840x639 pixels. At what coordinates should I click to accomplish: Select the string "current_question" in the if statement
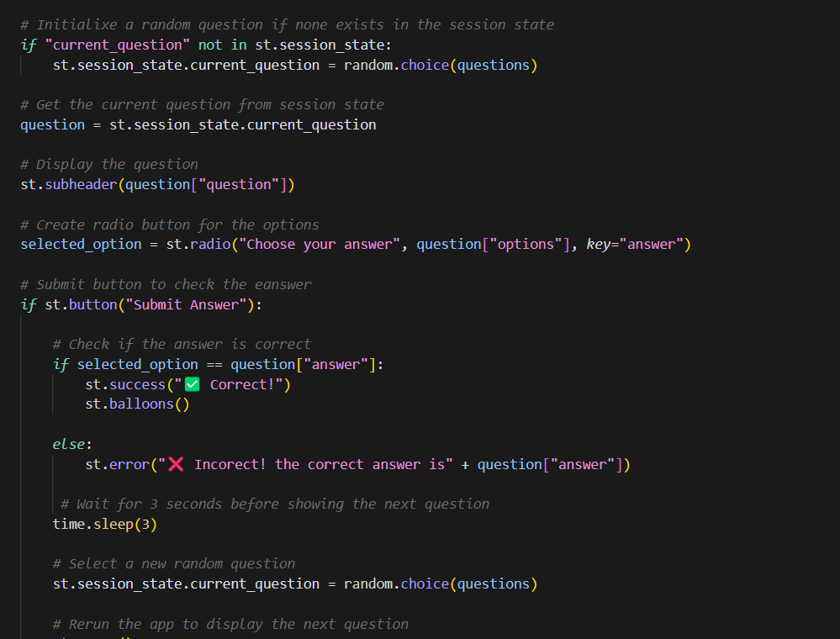click(x=118, y=45)
